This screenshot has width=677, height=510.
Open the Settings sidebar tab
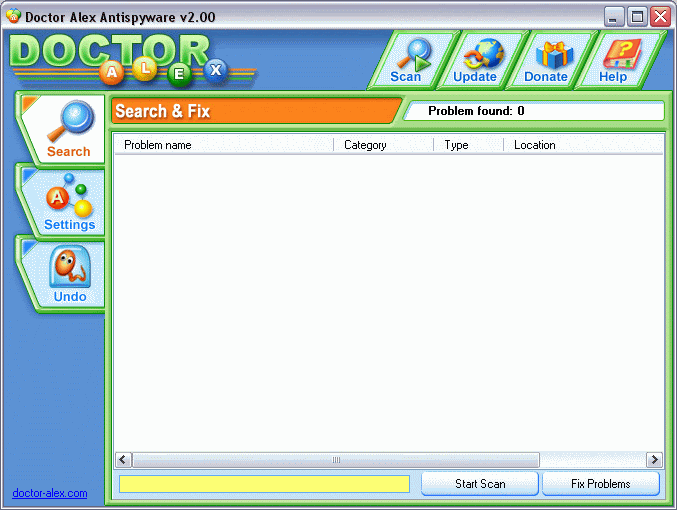click(68, 202)
